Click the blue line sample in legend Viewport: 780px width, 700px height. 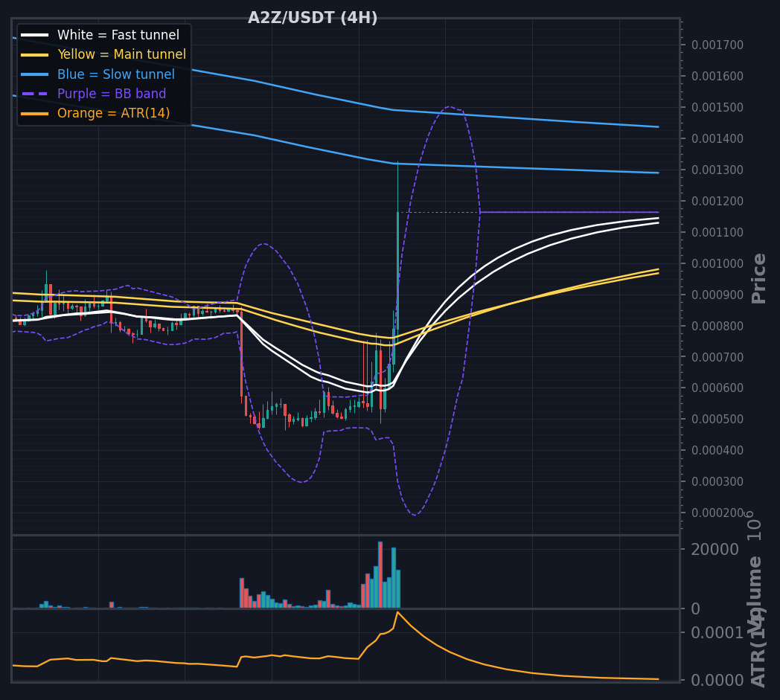(x=35, y=74)
